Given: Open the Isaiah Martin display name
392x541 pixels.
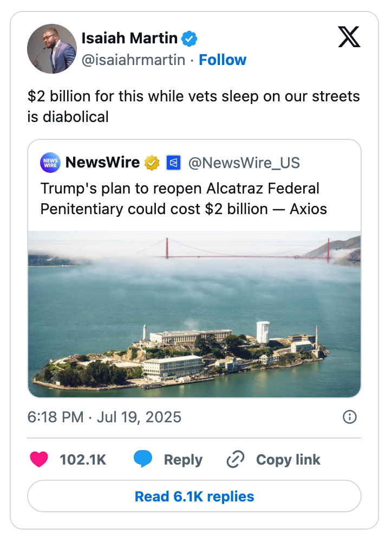Looking at the screenshot, I should 129,38.
